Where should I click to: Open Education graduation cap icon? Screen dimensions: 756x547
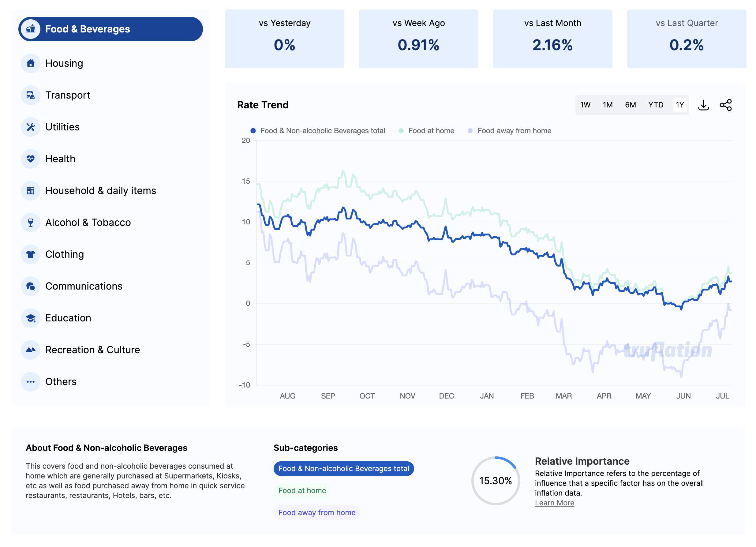(x=31, y=318)
